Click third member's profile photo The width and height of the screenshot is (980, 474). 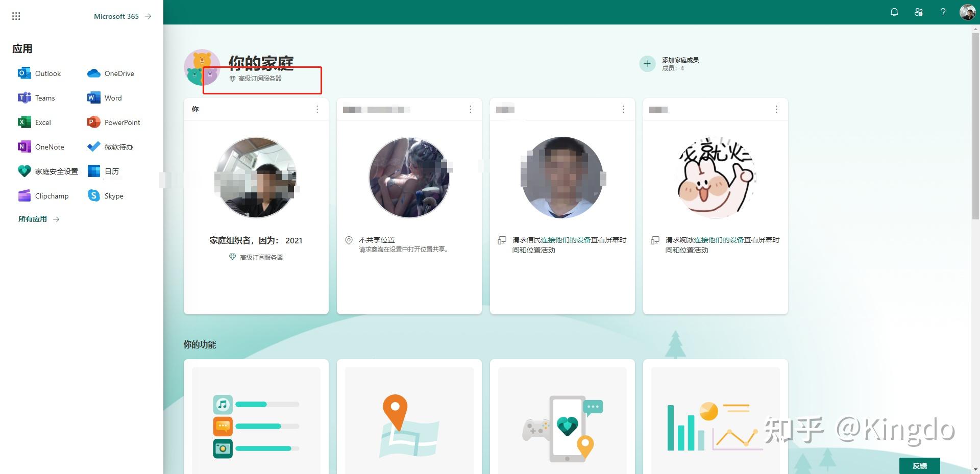click(x=562, y=177)
